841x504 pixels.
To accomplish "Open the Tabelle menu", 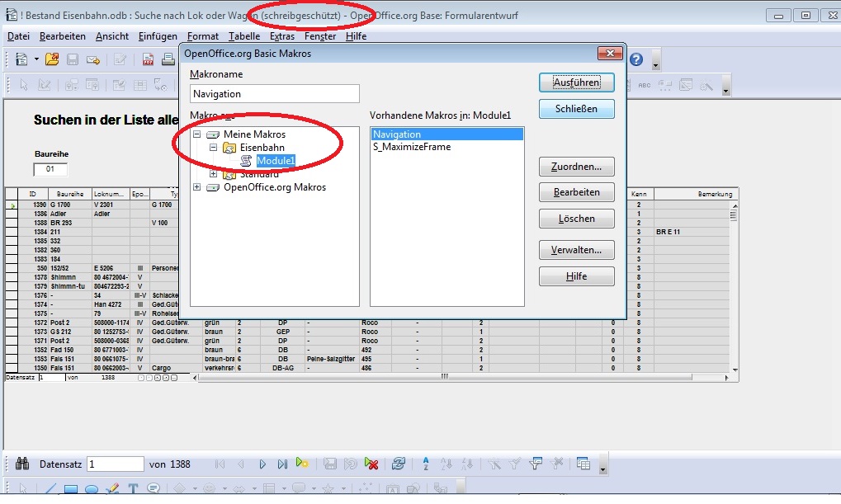I will pyautogui.click(x=244, y=36).
